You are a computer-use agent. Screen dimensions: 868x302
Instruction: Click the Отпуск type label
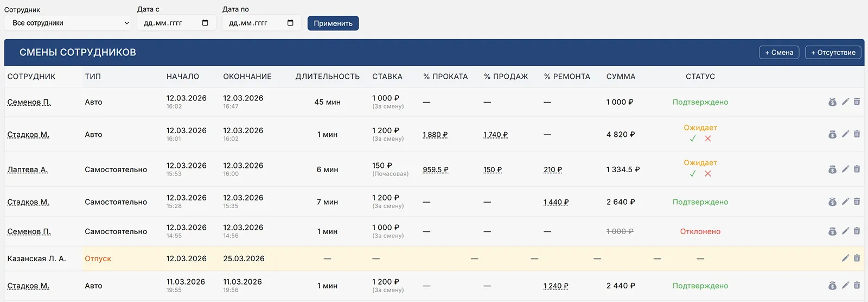coord(98,259)
